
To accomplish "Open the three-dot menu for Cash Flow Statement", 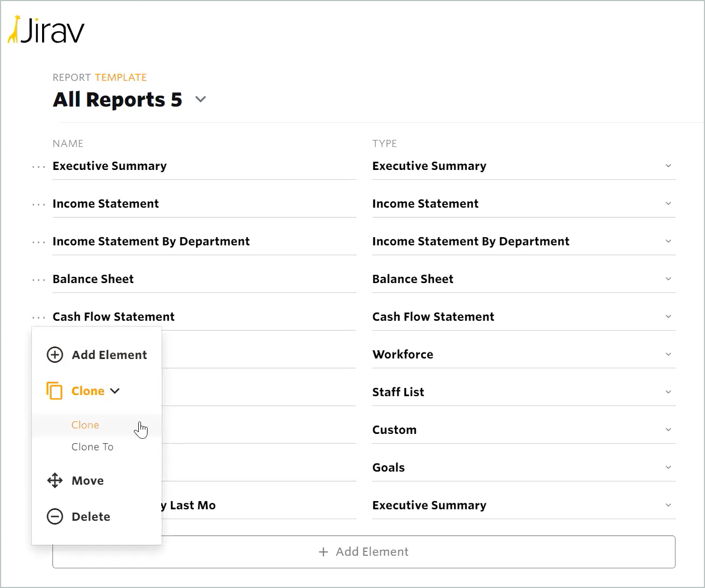I will (39, 317).
